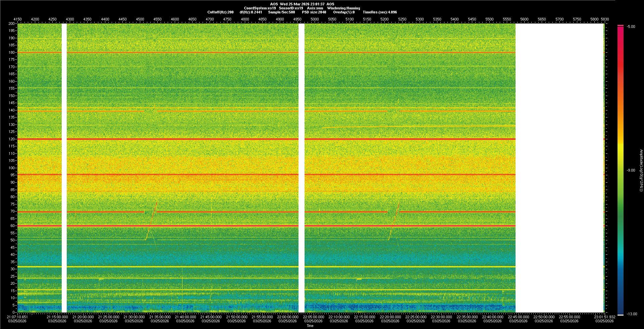Click the 200 Hz frequency axis label
Screen dimensions: 644x329
point(11,24)
